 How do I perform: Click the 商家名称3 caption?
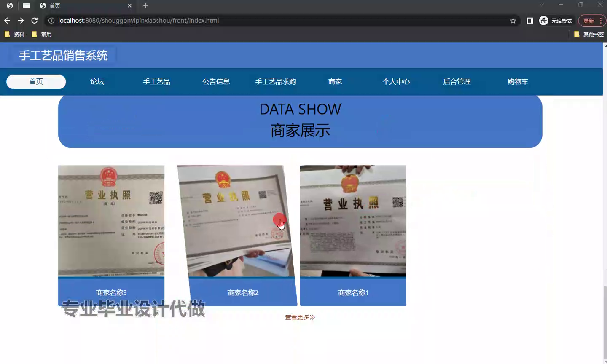[x=111, y=292]
